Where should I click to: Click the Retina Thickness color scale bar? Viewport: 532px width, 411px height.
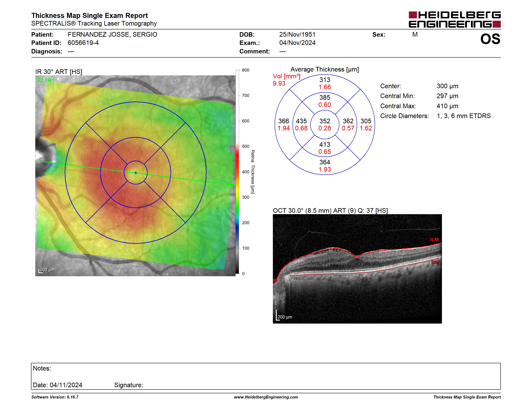tap(237, 172)
